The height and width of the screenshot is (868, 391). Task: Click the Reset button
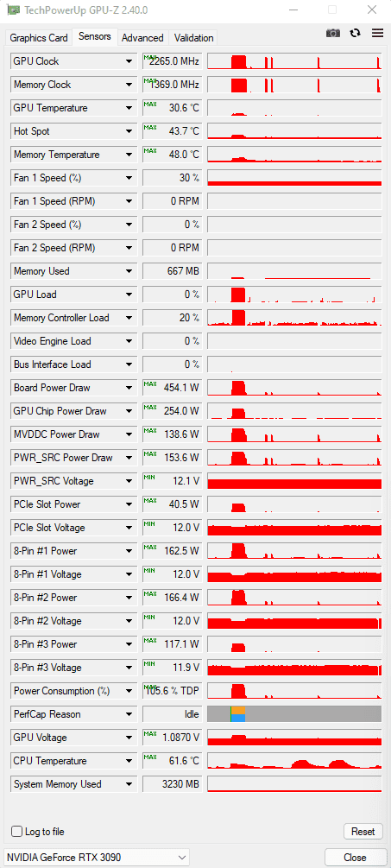coord(363,832)
